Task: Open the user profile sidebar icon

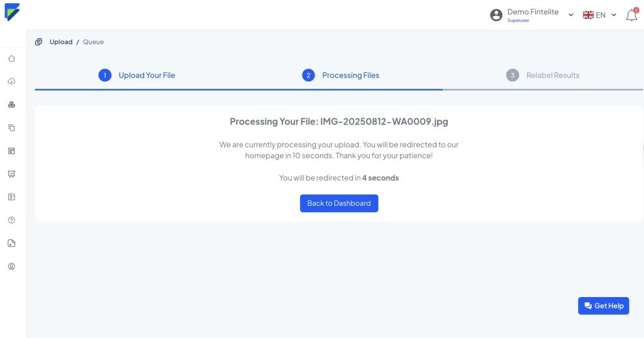Action: click(11, 266)
